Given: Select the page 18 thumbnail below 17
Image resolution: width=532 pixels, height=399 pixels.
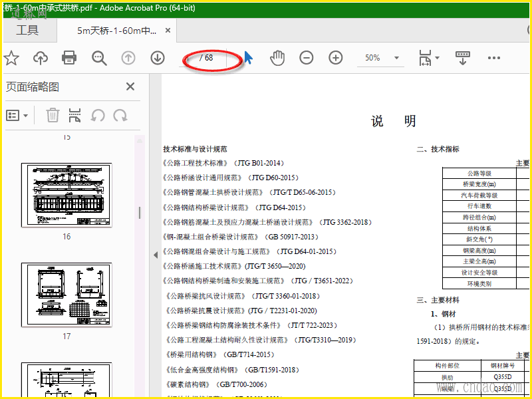Looking at the screenshot, I should point(66,379).
